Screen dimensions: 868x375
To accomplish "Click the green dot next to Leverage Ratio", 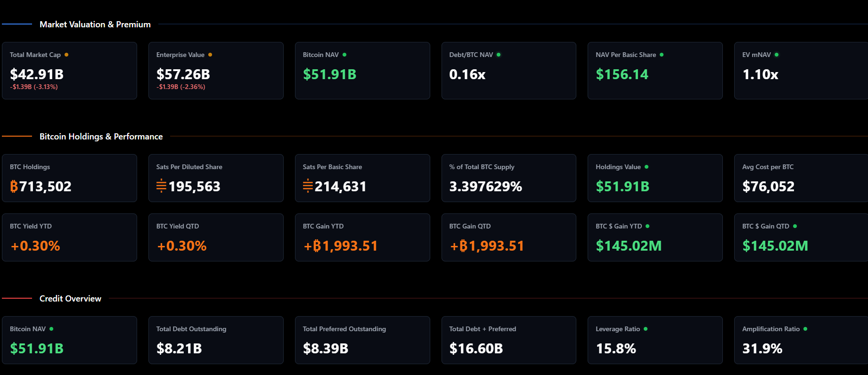I will coord(646,329).
